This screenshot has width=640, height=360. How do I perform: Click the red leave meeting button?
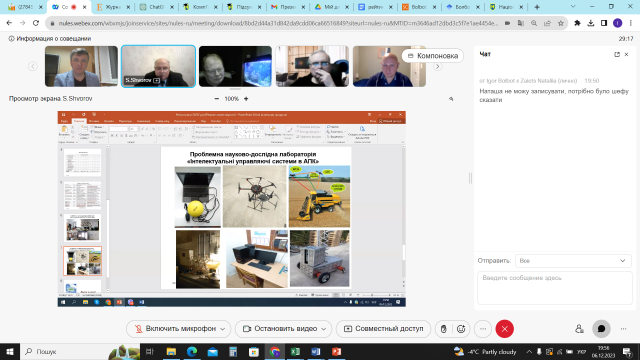(504, 329)
